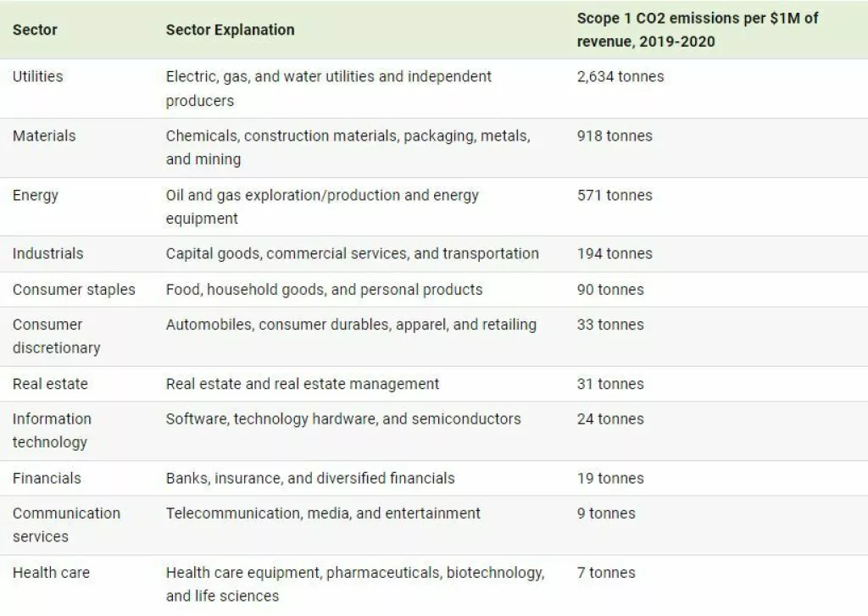Screen dimensions: 868x616
Task: Click the 2,634 tonnes value
Action: click(x=620, y=76)
